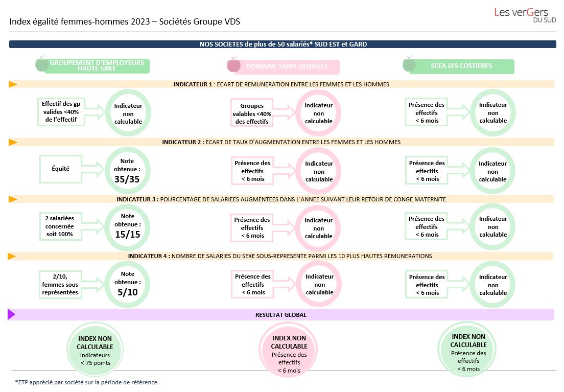Screen dimensions: 564x392
Task: Select Domaine Saint Georges' Indicateur 4 "non calculable" circle
Action: click(319, 284)
